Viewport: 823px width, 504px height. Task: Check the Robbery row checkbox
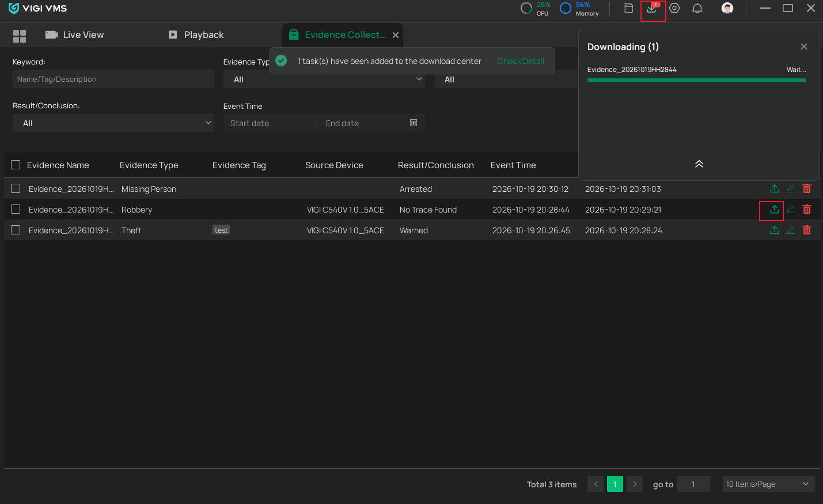[x=16, y=209]
